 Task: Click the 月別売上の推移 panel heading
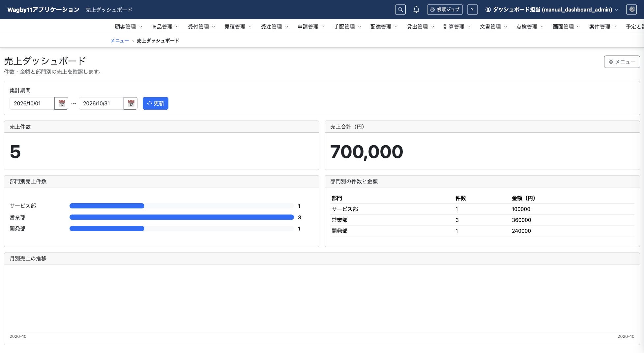click(28, 258)
